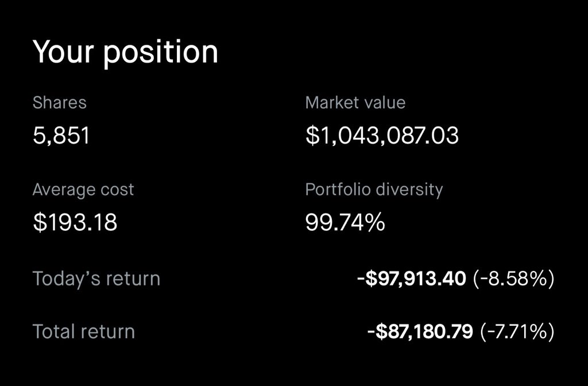Screen dimensions: 588x386
Task: Select the -8.58% today's return percentage
Action: pyautogui.click(x=513, y=279)
